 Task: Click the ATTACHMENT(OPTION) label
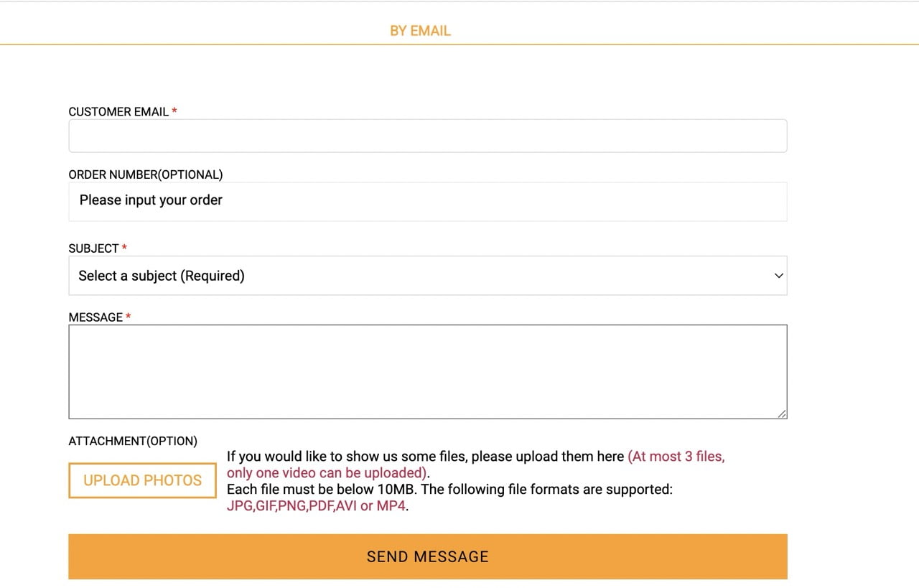[x=133, y=441]
